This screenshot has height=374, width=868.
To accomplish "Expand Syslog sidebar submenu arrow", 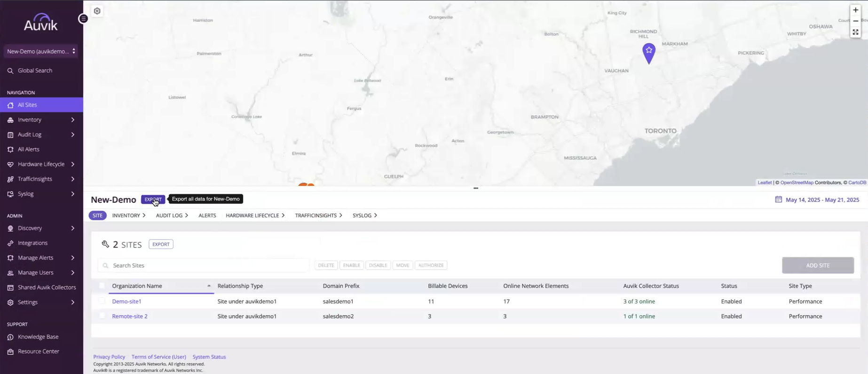I will tap(73, 194).
